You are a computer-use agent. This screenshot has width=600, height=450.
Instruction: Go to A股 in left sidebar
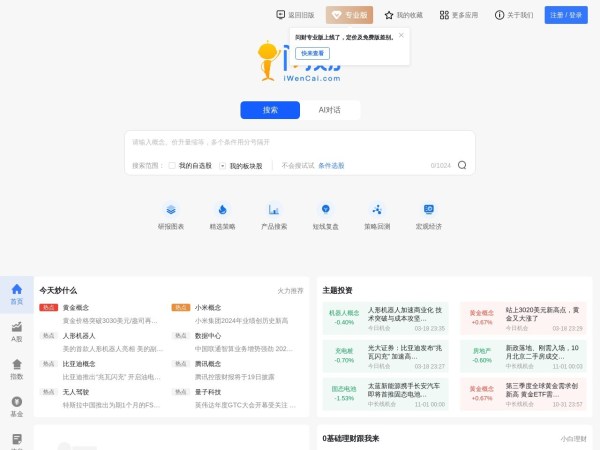[16, 331]
